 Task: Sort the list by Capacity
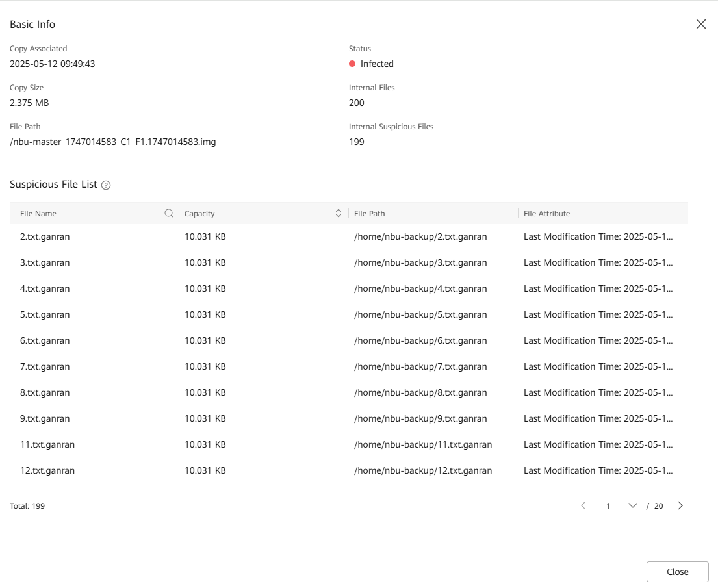pos(338,213)
